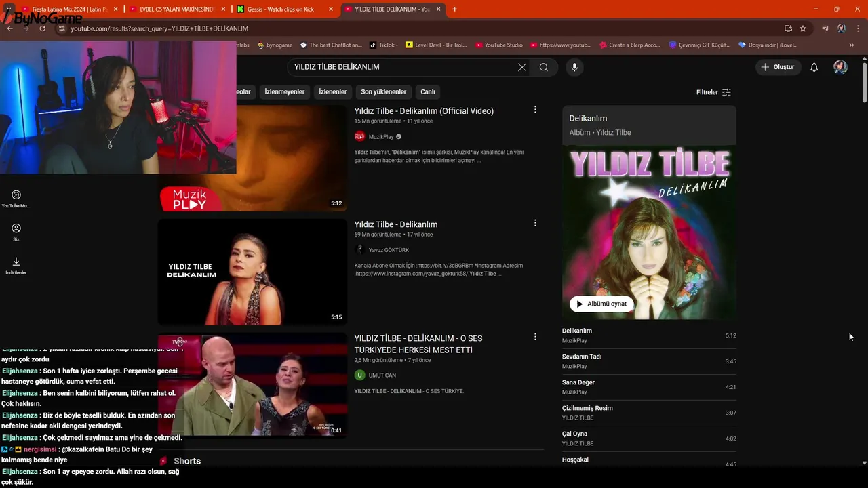Click the address bar URL
868x488 pixels.
pyautogui.click(x=159, y=28)
